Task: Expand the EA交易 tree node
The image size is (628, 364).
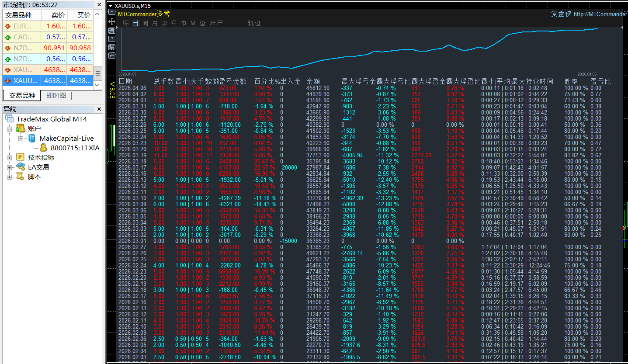Action: coord(10,167)
